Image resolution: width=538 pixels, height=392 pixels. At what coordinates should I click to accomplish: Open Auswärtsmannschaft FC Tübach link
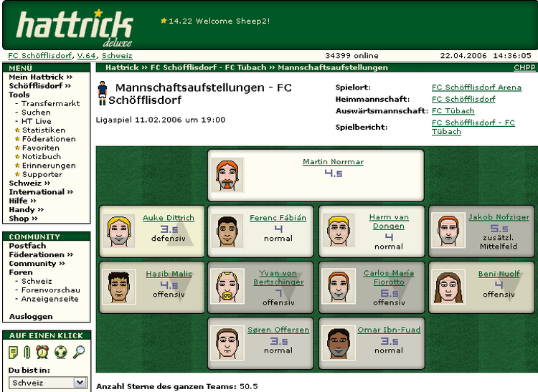[453, 110]
